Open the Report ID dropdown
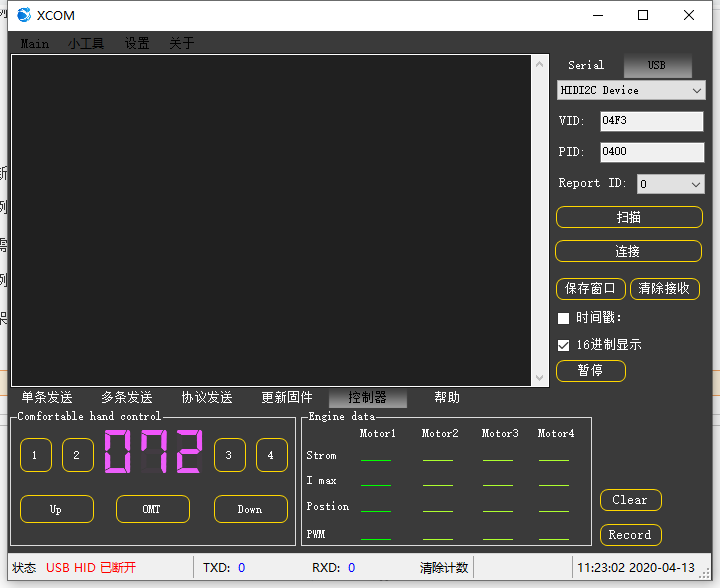 click(x=670, y=184)
